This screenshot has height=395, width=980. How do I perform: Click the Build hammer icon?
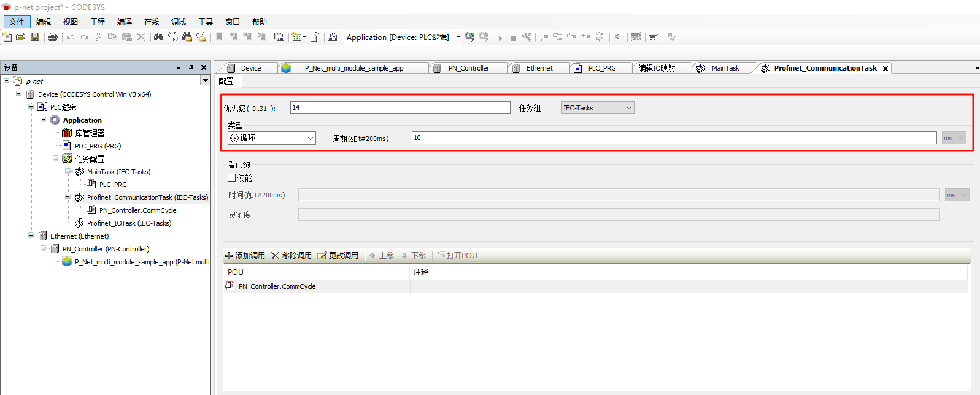332,37
